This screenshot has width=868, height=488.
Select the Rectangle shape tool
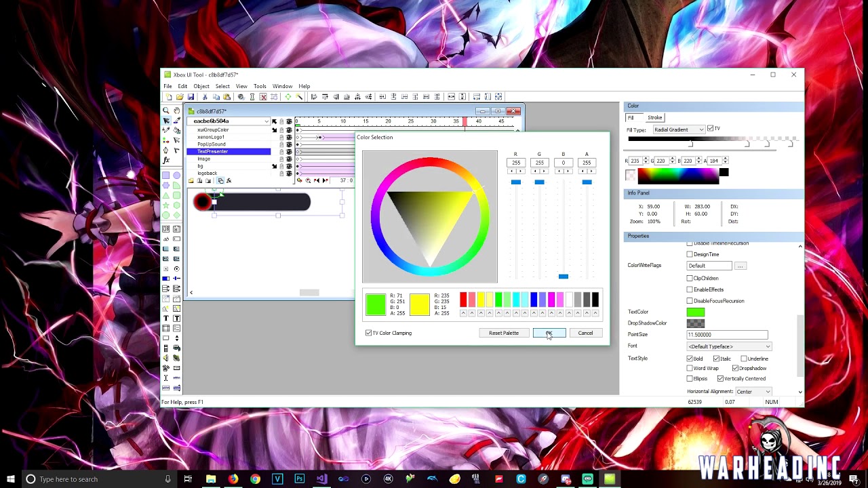coord(166,176)
